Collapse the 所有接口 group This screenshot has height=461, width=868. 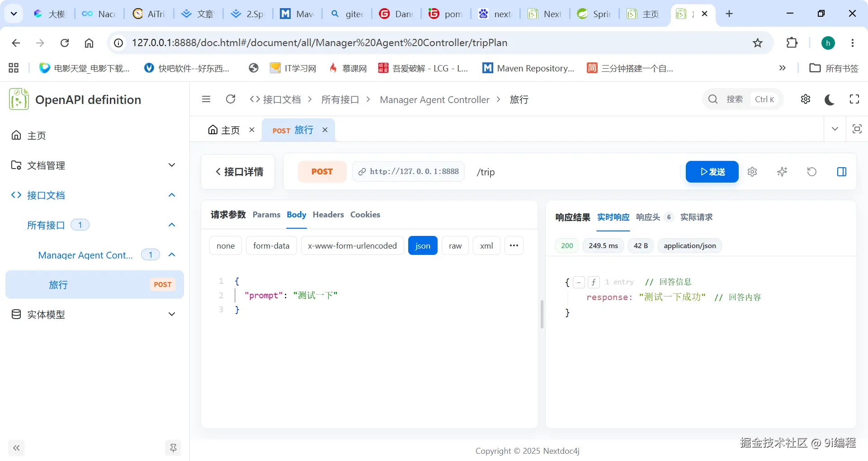(172, 225)
